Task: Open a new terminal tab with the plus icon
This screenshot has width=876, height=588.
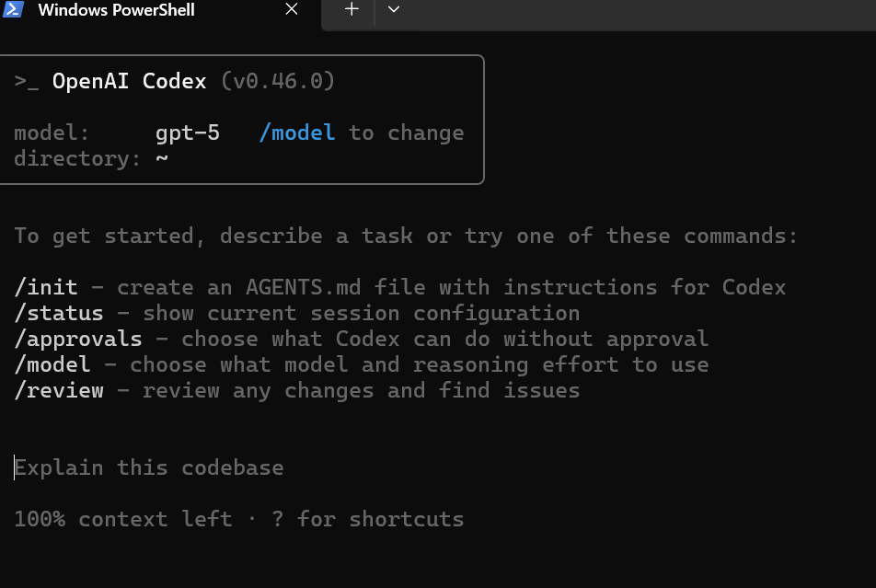Action: 351,9
